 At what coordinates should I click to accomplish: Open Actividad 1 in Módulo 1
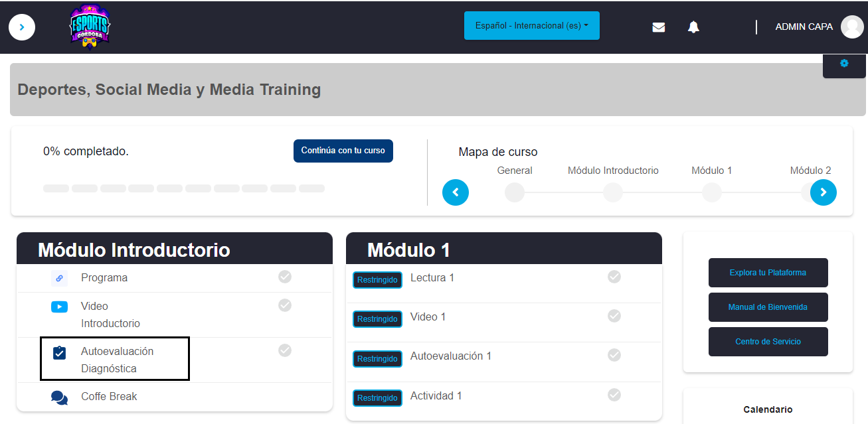436,396
